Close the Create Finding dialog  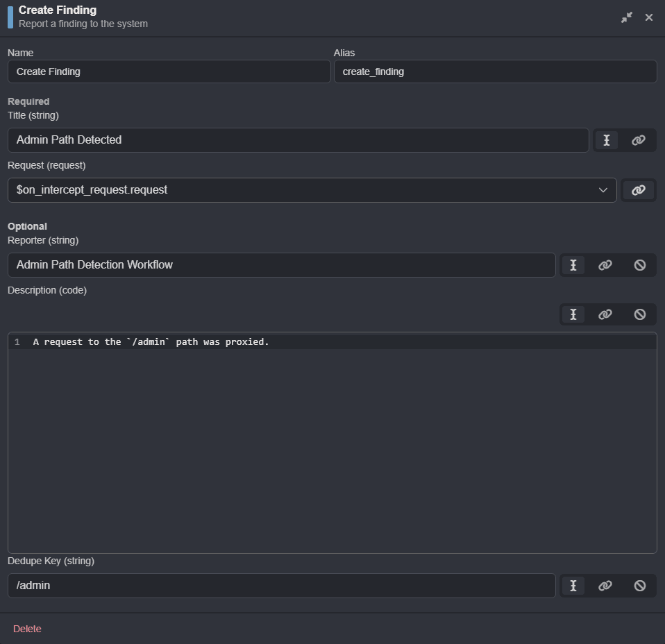[648, 17]
